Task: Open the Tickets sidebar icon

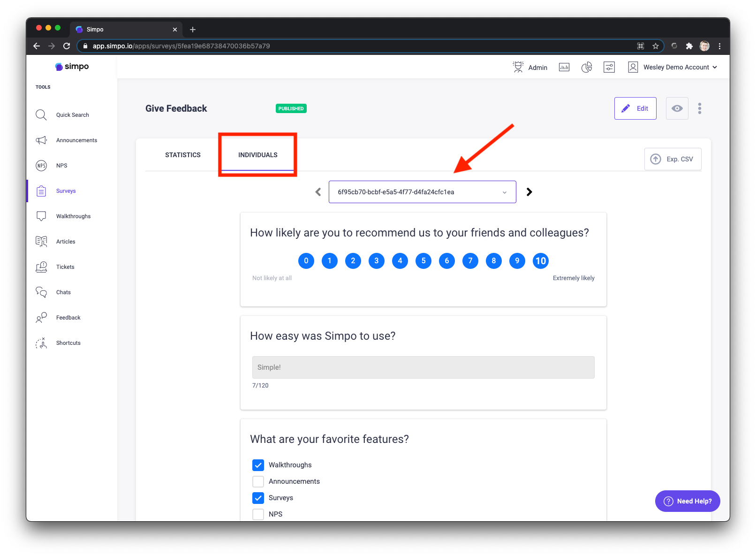Action: point(41,267)
